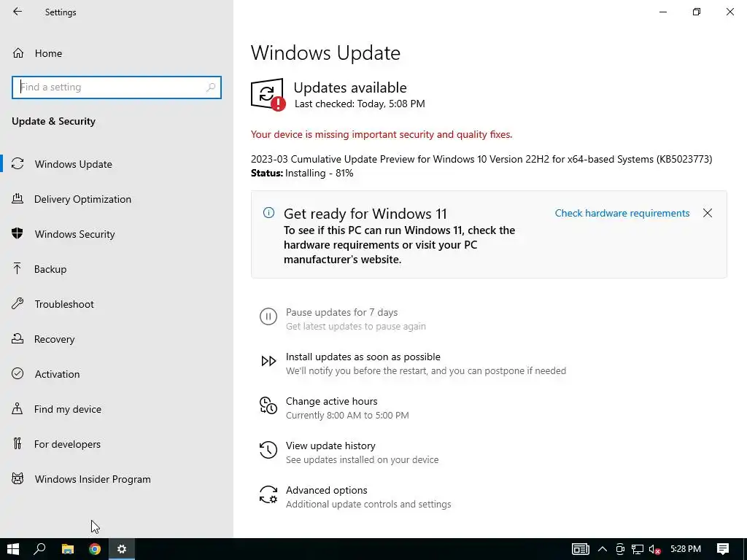Screen dimensions: 747x560
Task: Click the Troubleshoot wrench icon
Action: tap(18, 304)
